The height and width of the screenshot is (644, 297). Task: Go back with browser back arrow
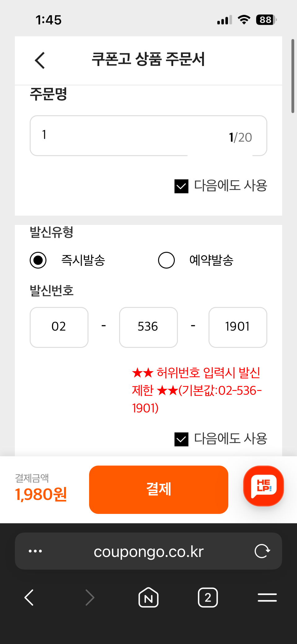coord(29,598)
